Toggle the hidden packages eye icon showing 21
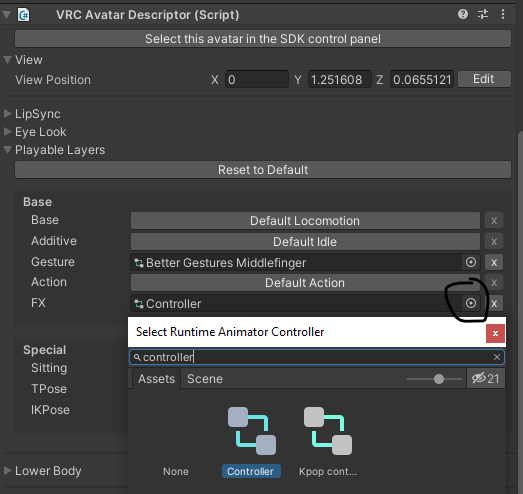The image size is (523, 494). click(x=485, y=379)
